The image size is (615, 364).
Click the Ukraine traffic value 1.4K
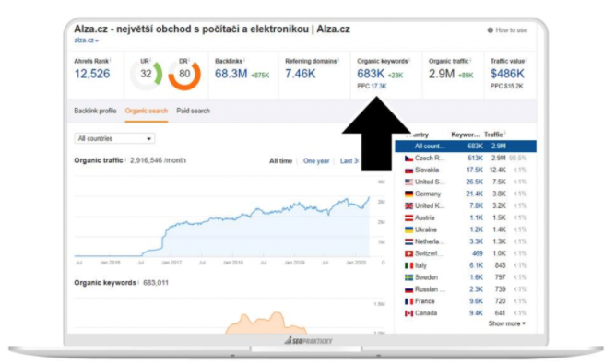[499, 229]
